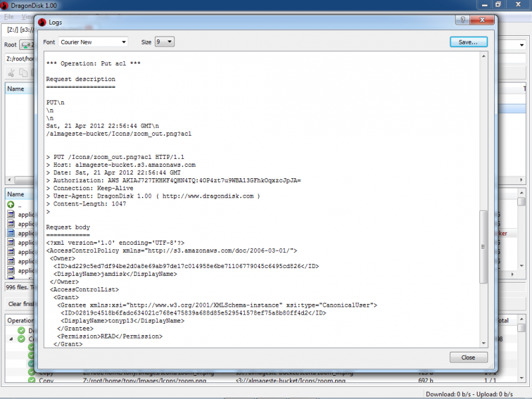
Task: Click the '<AccessControlList>' log line
Action: pos(84,290)
